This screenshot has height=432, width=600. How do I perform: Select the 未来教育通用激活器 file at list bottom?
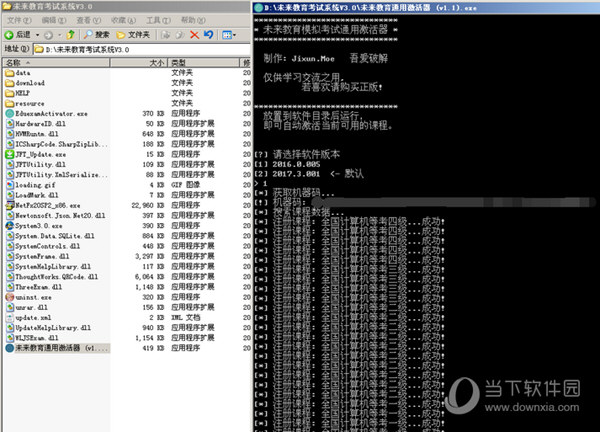tap(60, 348)
